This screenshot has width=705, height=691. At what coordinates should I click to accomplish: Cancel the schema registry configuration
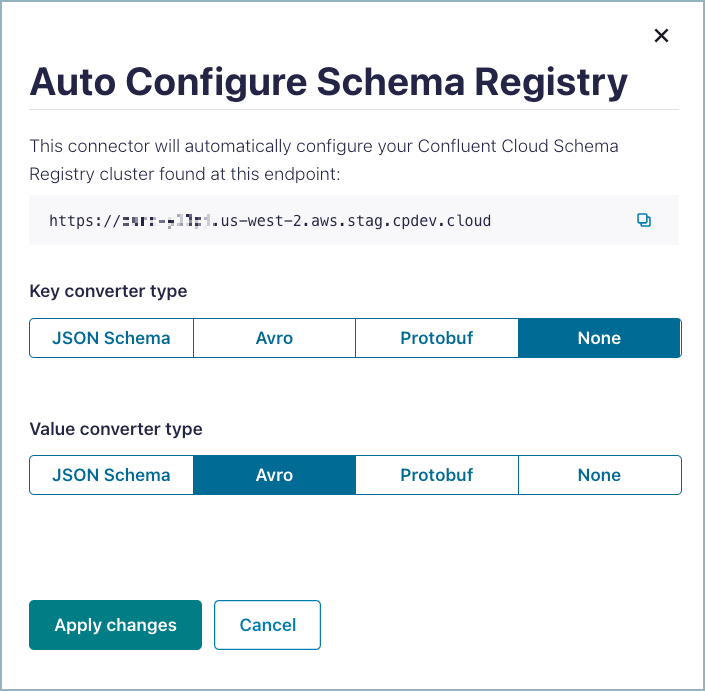click(x=267, y=625)
